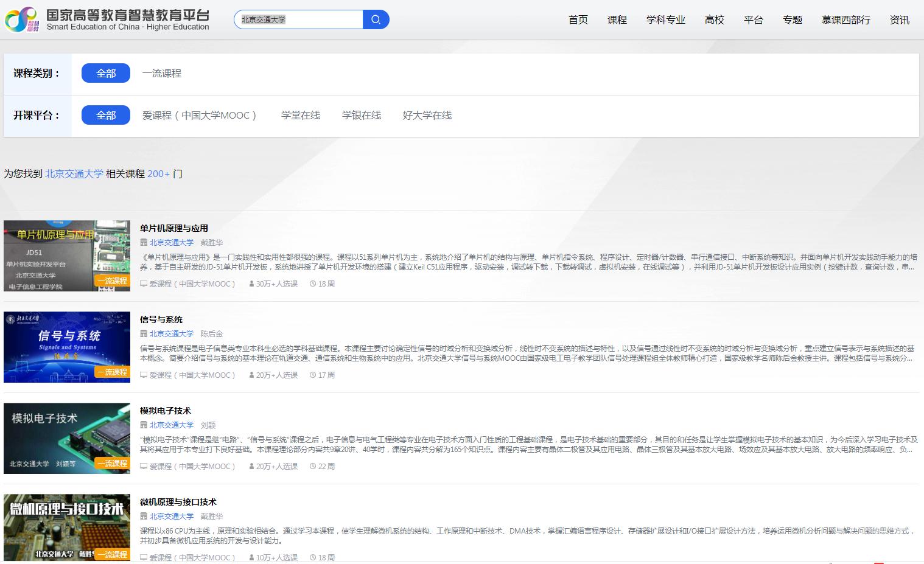Open the 课程 navigation item
The image size is (924, 564).
point(617,20)
